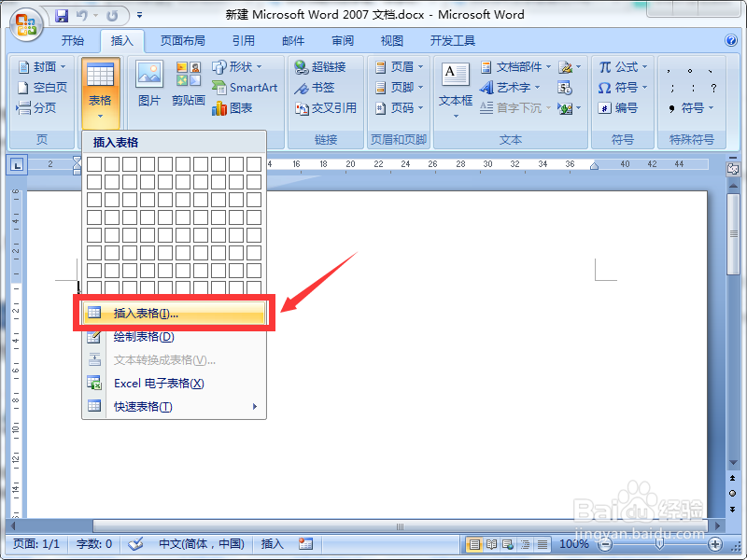The image size is (747, 560).
Task: Add a 书签 bookmark
Action: 314,87
